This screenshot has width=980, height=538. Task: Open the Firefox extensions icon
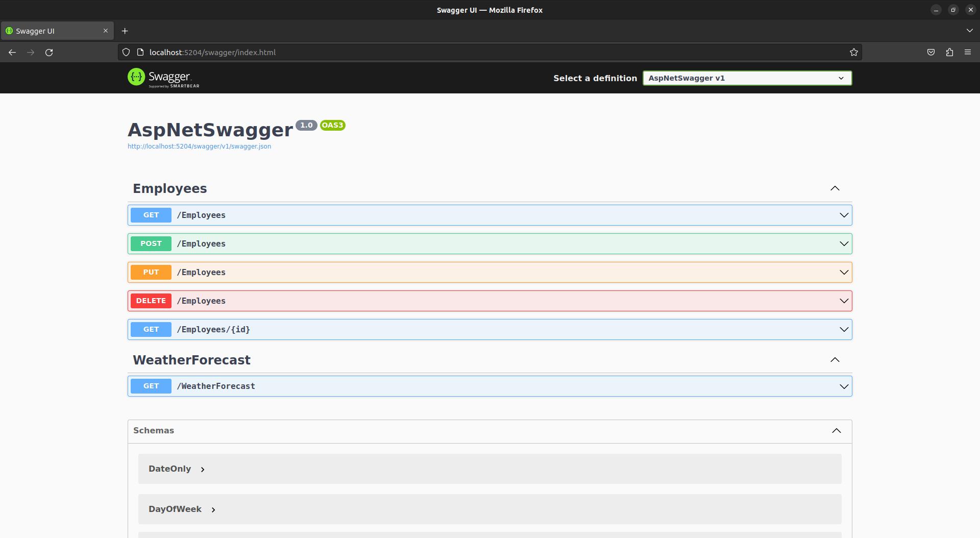coord(949,52)
